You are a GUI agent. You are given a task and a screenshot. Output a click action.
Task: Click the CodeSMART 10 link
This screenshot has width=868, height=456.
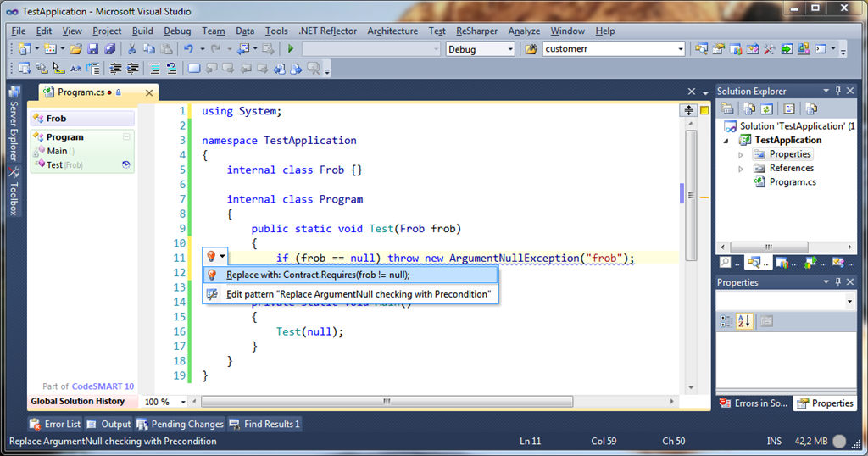[x=103, y=386]
